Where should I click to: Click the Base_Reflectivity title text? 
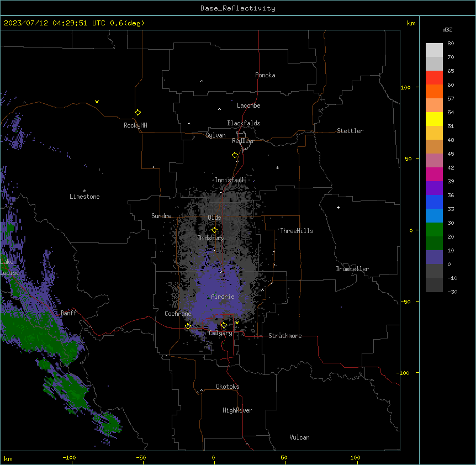click(238, 8)
